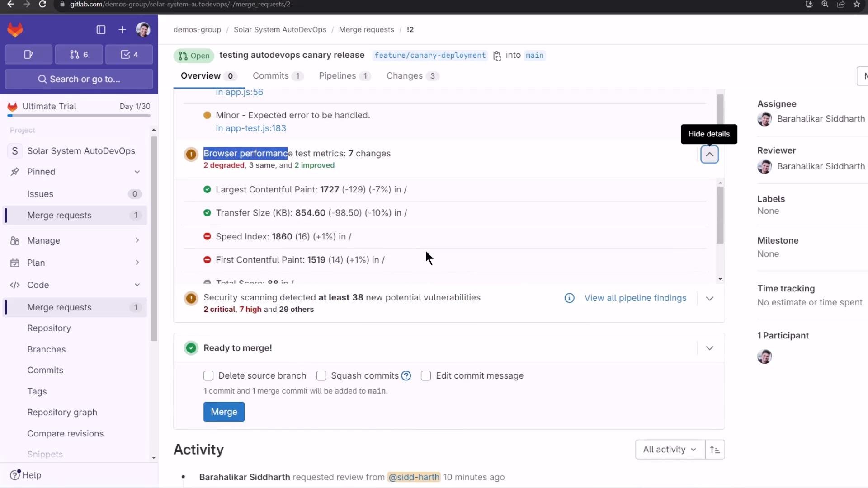Click the Manage section icon
Viewport: 868px width, 488px height.
(x=15, y=241)
